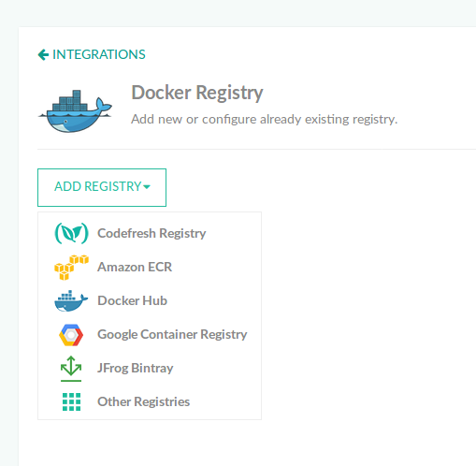The width and height of the screenshot is (476, 466).
Task: Open the ADD REGISTRY dropdown button
Action: [x=102, y=187]
